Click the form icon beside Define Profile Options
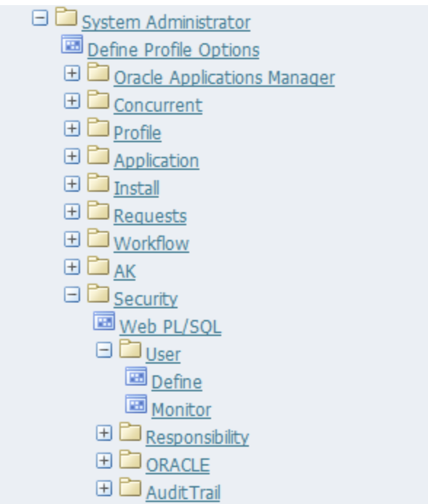Image resolution: width=428 pixels, height=504 pixels. pos(72,44)
